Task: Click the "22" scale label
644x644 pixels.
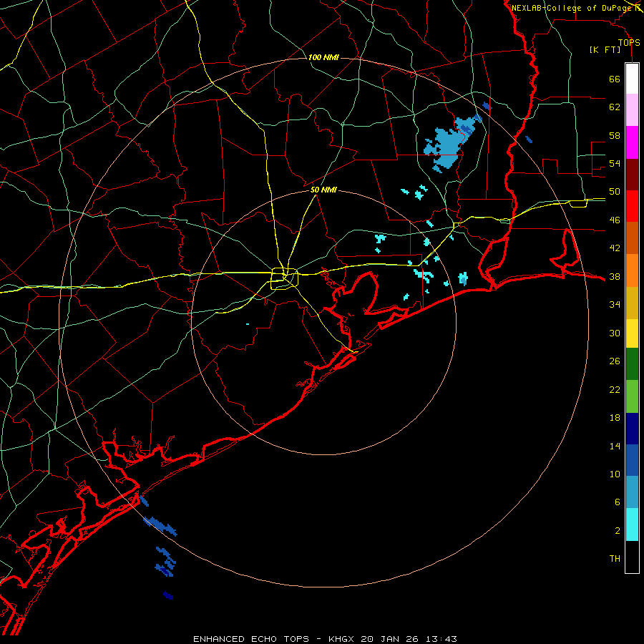Action: coord(615,389)
